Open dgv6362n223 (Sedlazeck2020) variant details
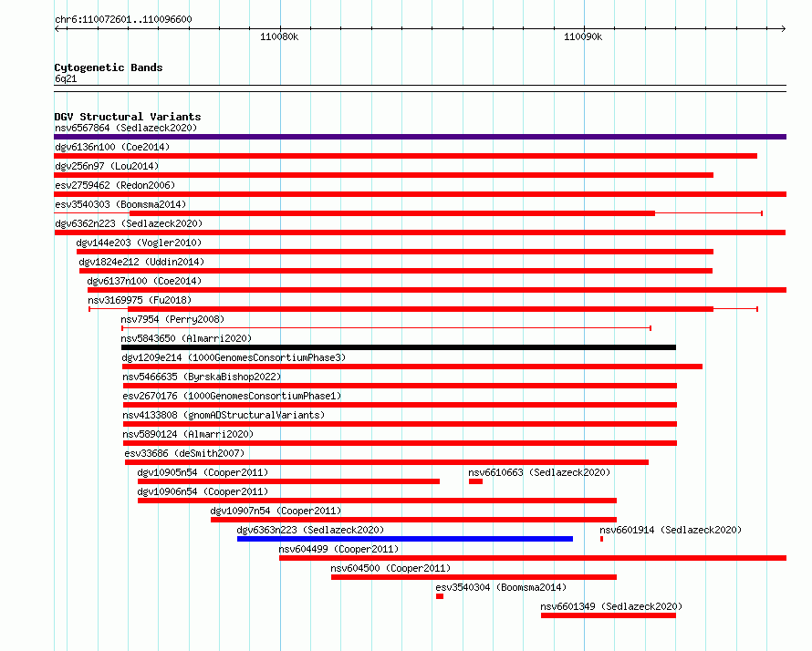 click(129, 223)
